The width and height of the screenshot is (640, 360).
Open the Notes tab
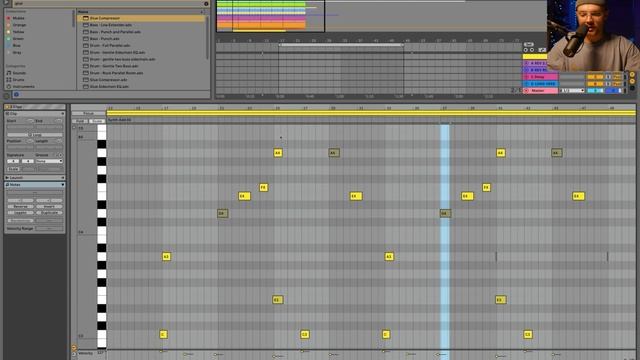point(35,185)
